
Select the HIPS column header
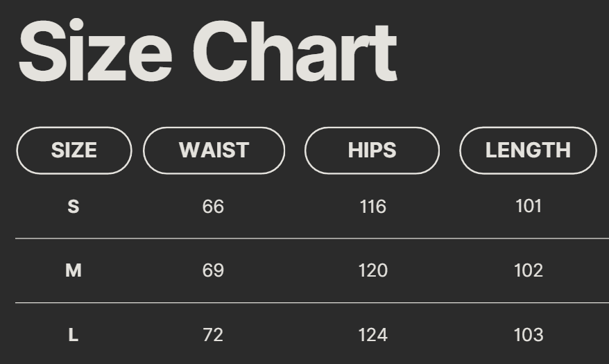point(372,150)
